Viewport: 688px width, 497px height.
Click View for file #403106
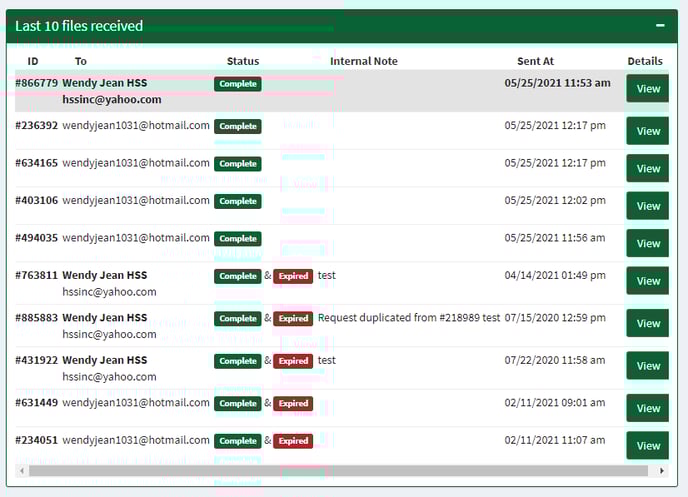[x=648, y=206]
